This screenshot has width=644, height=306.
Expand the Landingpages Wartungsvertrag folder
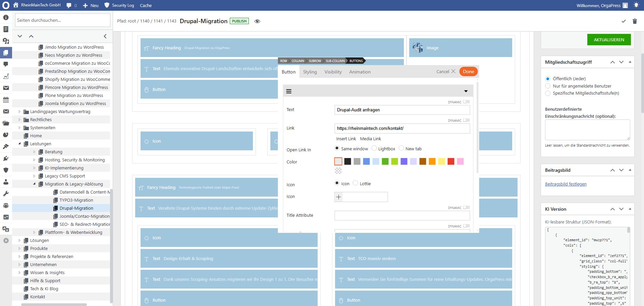click(19, 112)
